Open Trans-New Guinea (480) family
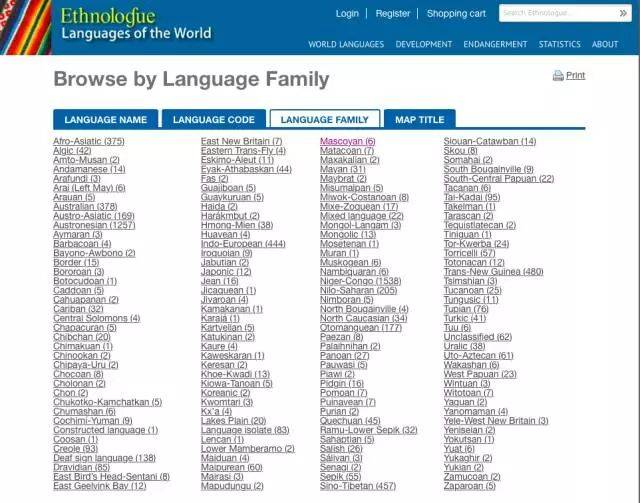This screenshot has width=640, height=503. (x=494, y=272)
